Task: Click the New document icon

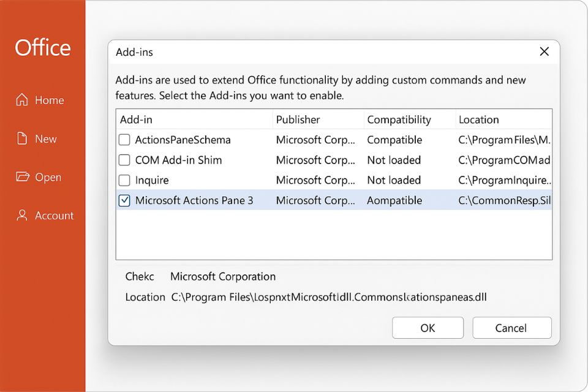Action: coord(22,138)
